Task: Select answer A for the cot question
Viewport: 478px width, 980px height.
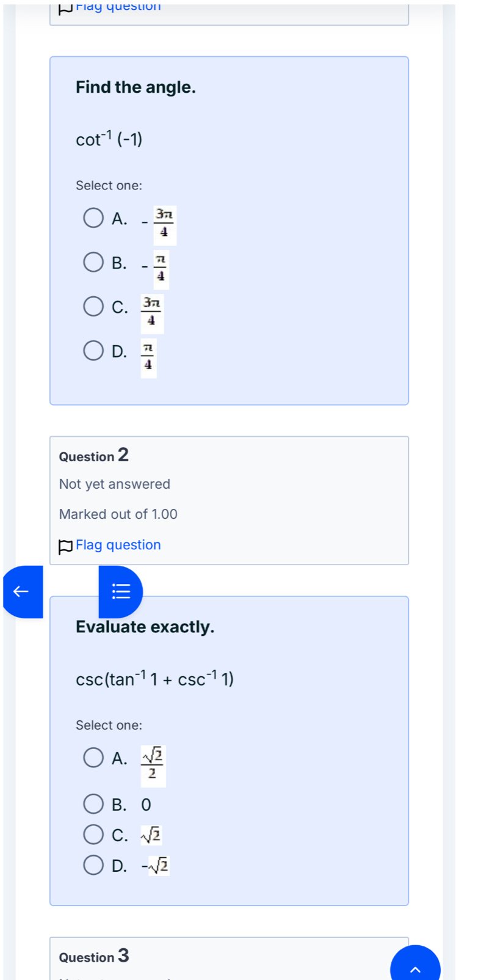Action: [93, 218]
